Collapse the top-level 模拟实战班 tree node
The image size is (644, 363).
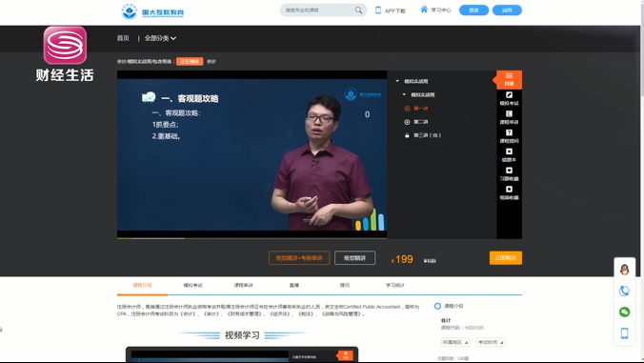coord(397,81)
